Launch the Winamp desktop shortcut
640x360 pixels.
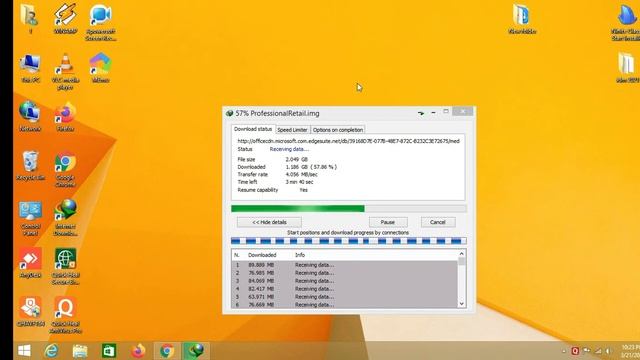pos(65,18)
